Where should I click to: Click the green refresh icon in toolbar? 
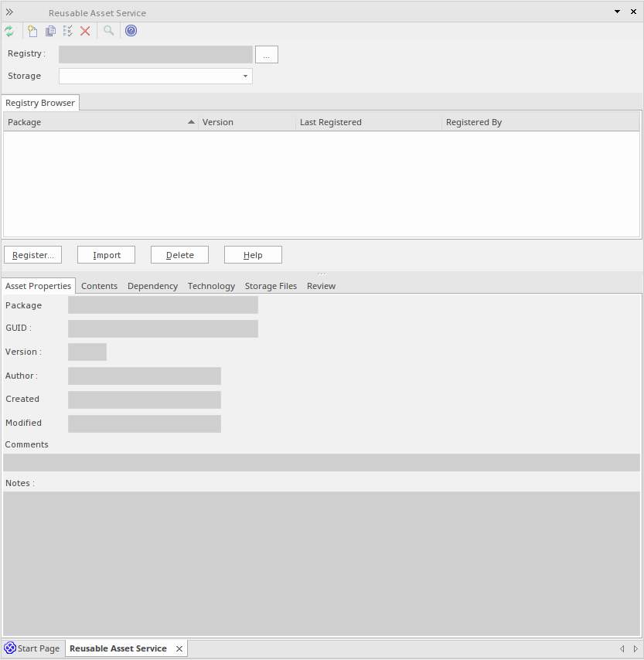[9, 31]
